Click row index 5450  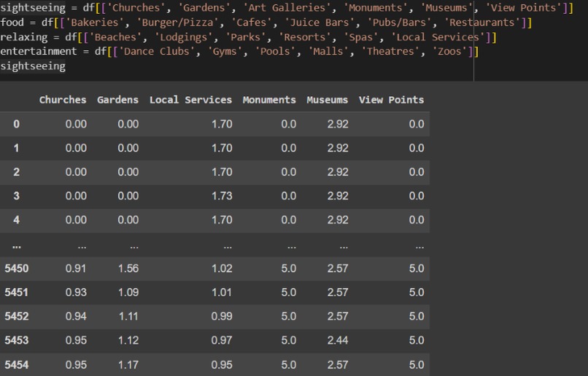click(x=17, y=268)
